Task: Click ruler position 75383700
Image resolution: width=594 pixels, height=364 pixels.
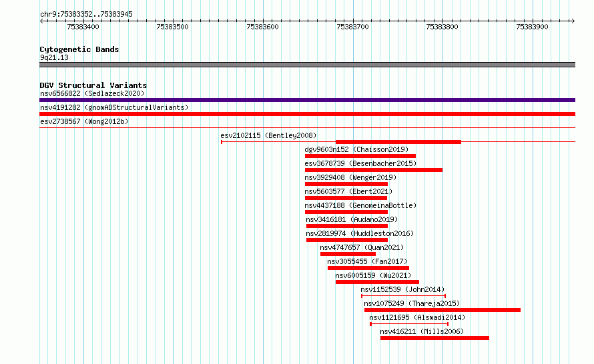Action: pyautogui.click(x=352, y=27)
